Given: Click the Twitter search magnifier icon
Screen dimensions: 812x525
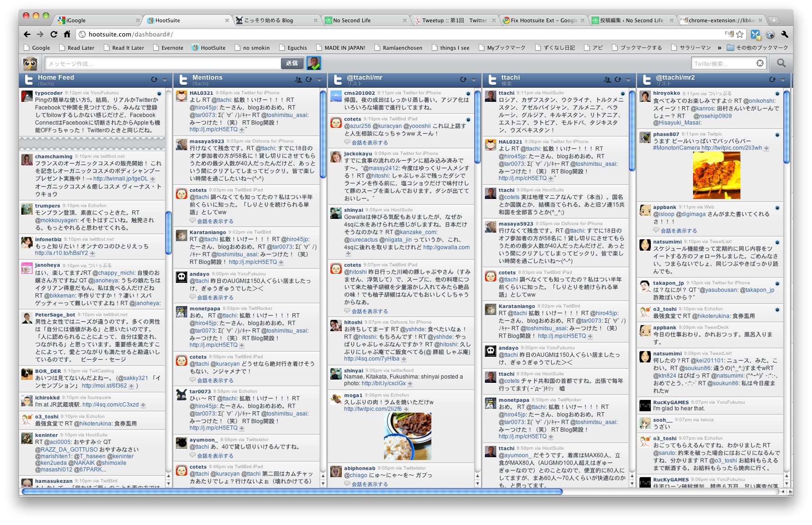Looking at the screenshot, I should point(781,63).
